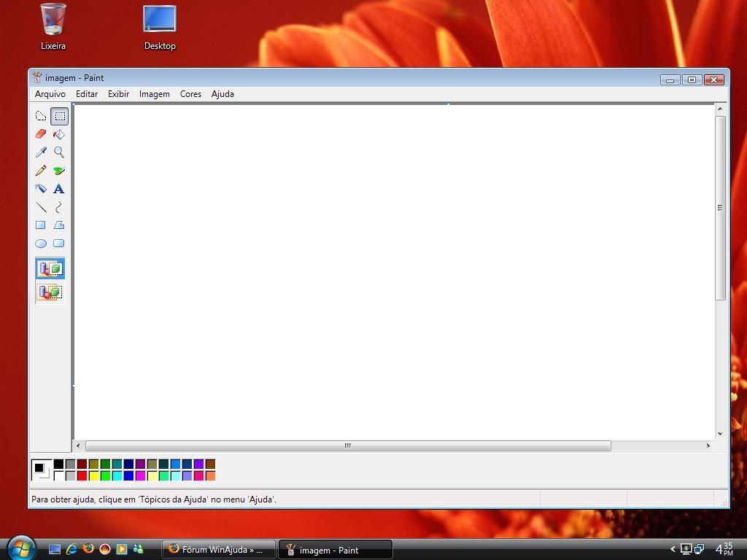The height and width of the screenshot is (560, 747).
Task: Launch Firefox from quick launch bar
Action: point(88,549)
